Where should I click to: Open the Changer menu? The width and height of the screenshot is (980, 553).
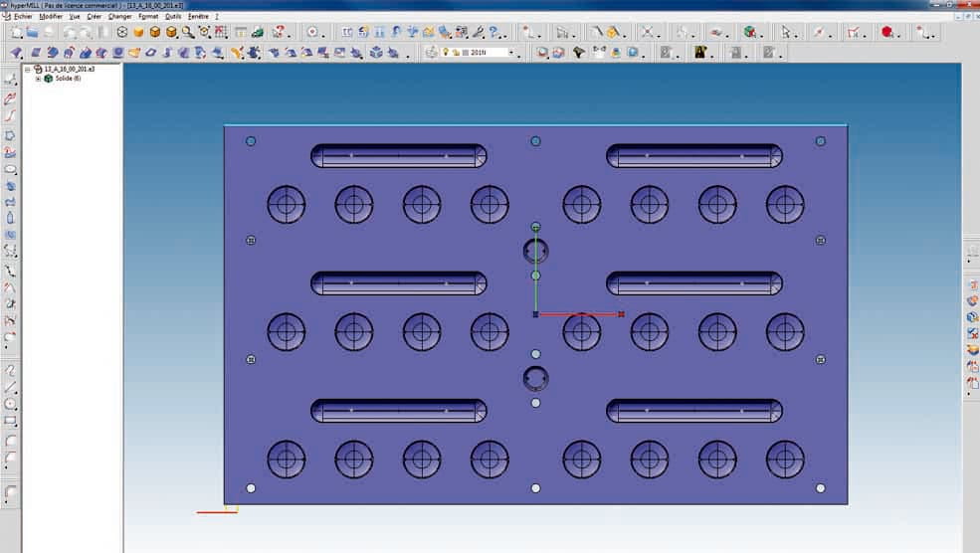coord(120,16)
